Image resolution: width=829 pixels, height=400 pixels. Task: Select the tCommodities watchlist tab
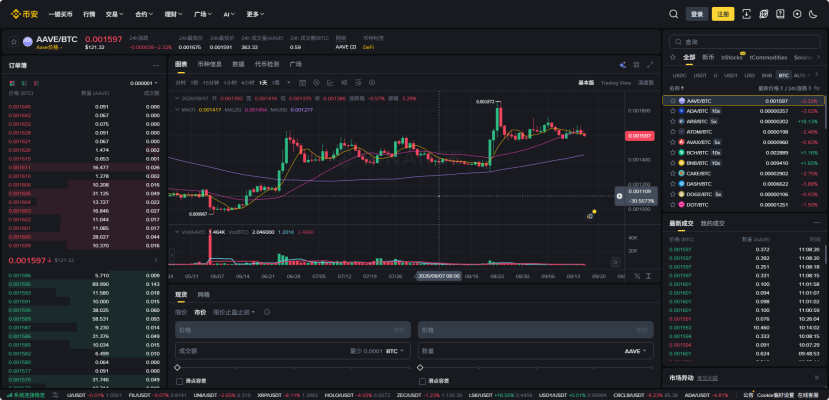point(768,57)
